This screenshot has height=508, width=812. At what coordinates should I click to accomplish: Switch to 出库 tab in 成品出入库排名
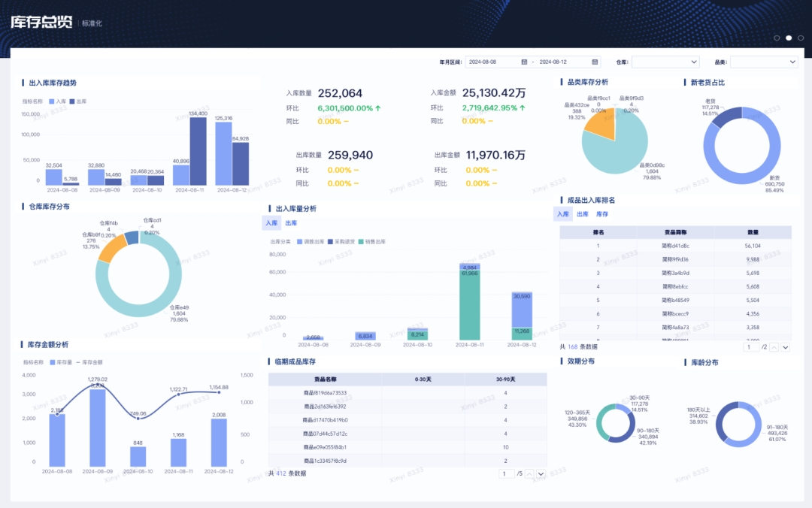[583, 214]
